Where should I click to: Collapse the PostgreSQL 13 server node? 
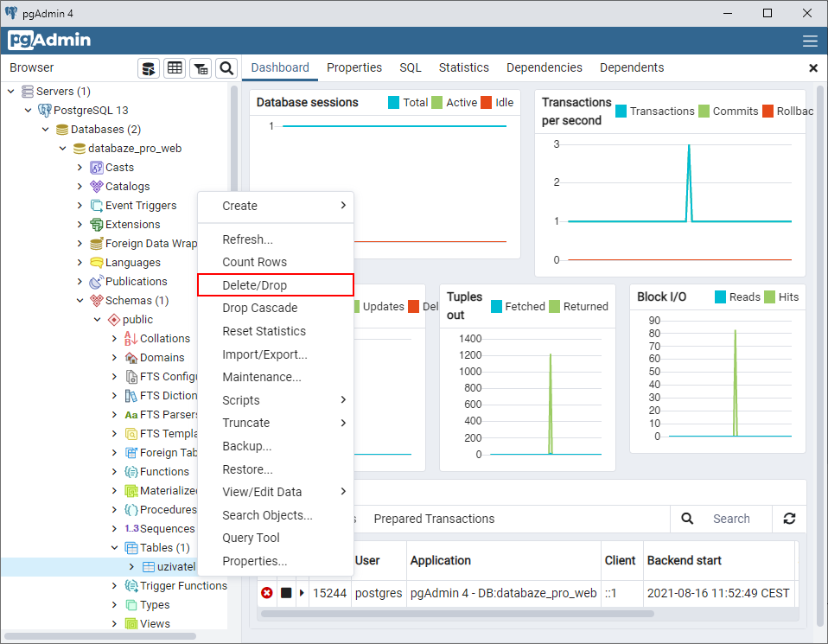28,111
